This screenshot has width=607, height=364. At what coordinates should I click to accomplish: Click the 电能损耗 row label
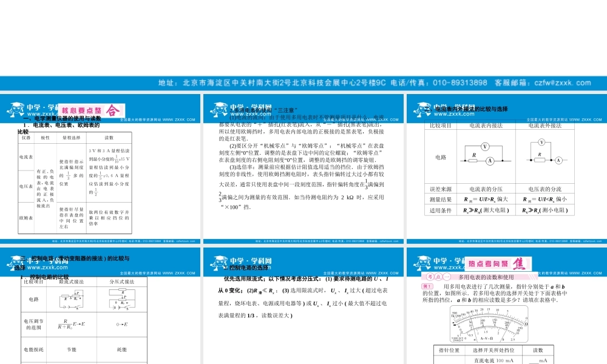33,349
